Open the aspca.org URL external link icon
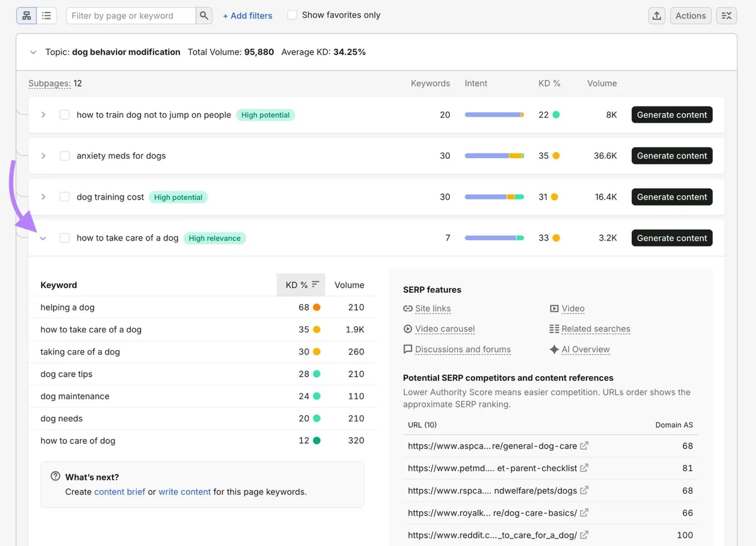Screen dimensions: 756x546 click(584, 446)
